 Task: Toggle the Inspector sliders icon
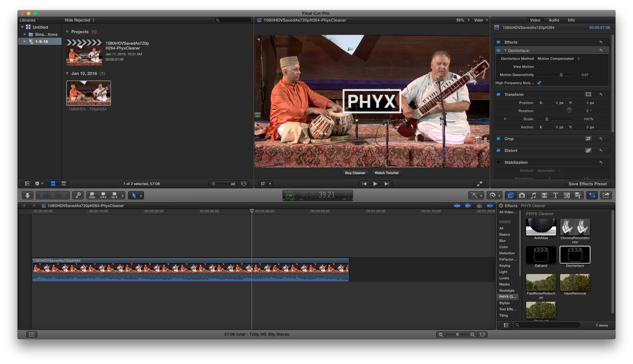[x=592, y=195]
